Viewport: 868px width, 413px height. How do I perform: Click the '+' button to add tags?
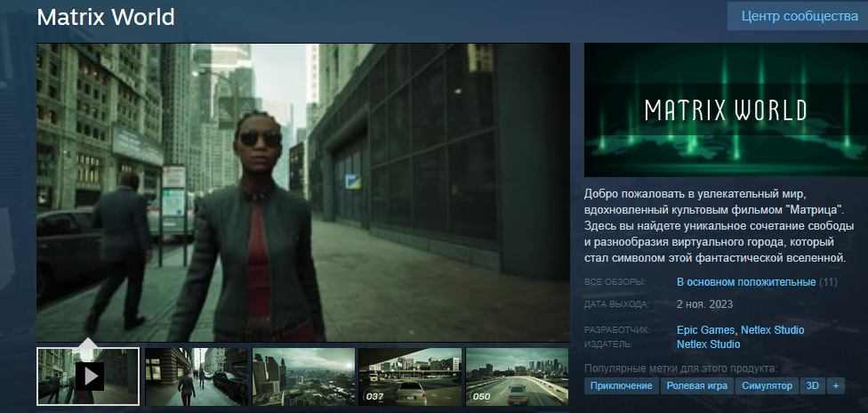click(x=835, y=386)
